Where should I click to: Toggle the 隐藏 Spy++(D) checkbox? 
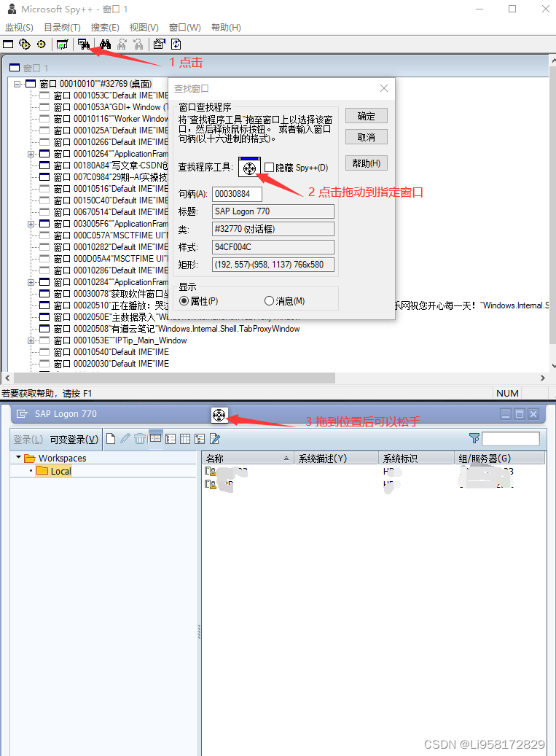(x=270, y=167)
